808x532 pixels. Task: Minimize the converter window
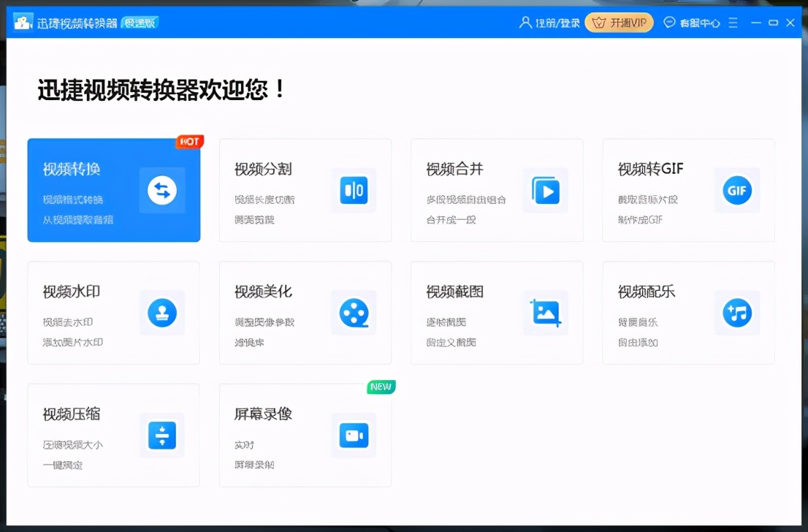click(x=756, y=23)
